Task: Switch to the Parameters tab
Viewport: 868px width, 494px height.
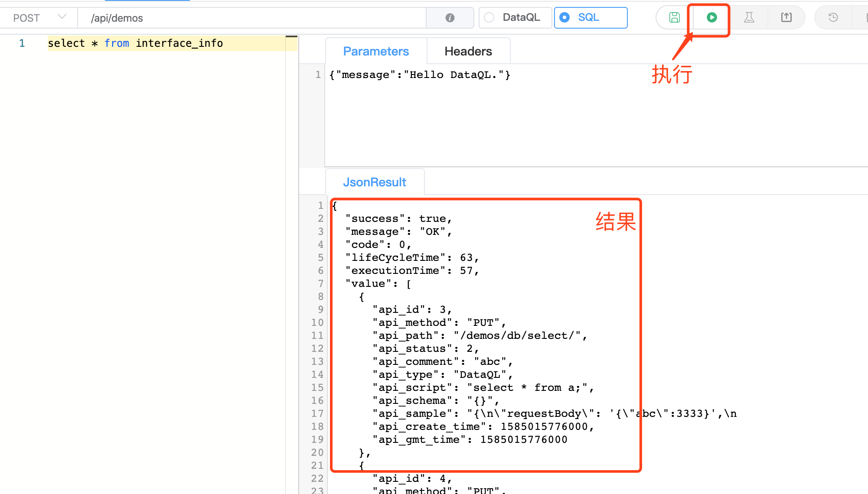Action: click(376, 51)
